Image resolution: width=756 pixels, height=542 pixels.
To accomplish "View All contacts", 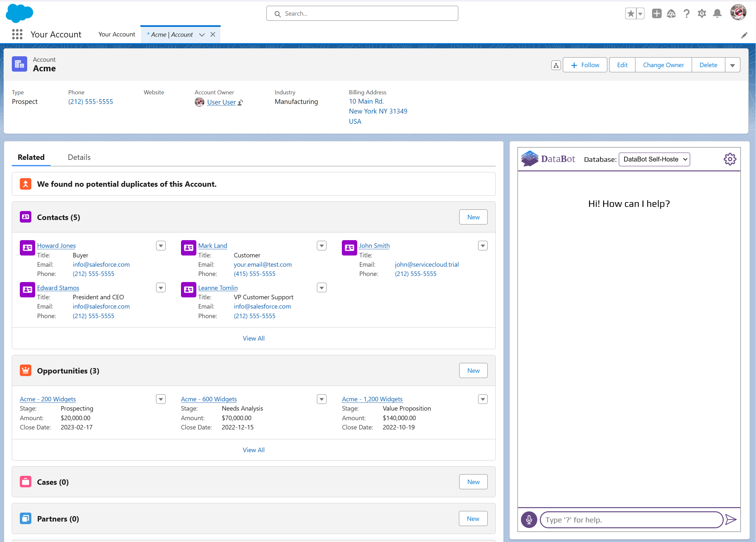I will click(254, 338).
